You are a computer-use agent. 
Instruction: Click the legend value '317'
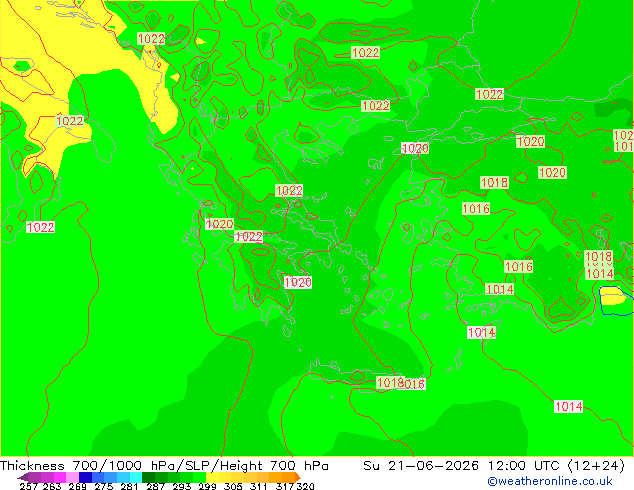(x=285, y=486)
